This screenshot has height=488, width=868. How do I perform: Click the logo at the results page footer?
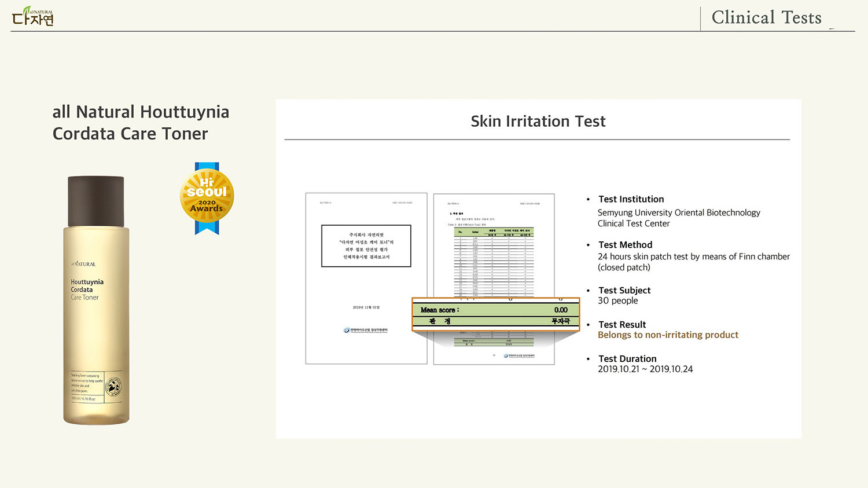click(x=518, y=355)
